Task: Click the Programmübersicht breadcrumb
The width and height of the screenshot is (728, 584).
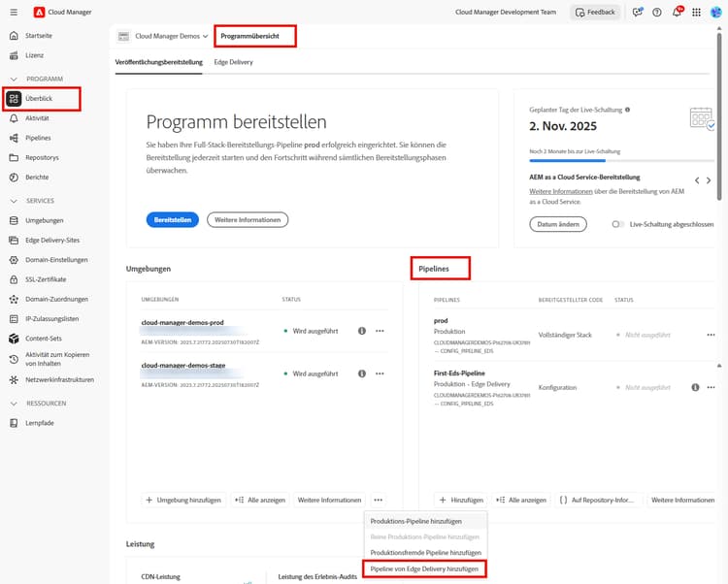Action: tap(249, 36)
